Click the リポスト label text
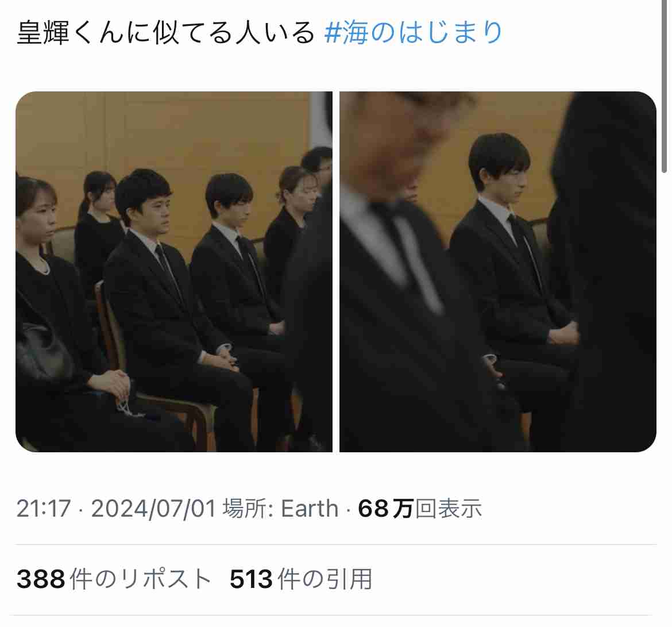672x627 pixels. click(165, 579)
